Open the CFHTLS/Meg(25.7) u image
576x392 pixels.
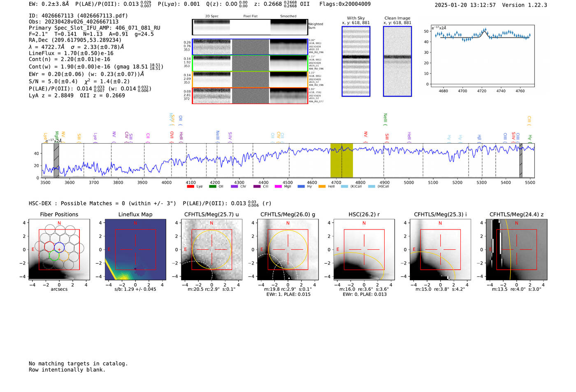coord(211,250)
